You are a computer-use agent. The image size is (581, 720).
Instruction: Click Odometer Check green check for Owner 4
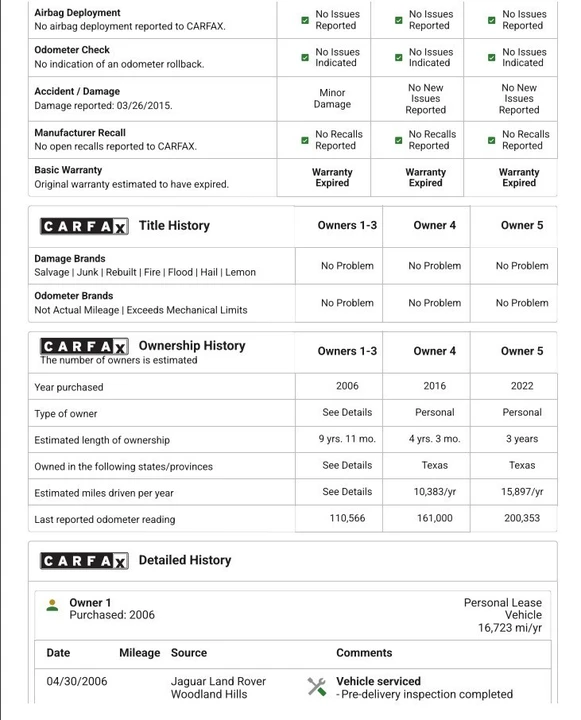pyautogui.click(x=399, y=57)
